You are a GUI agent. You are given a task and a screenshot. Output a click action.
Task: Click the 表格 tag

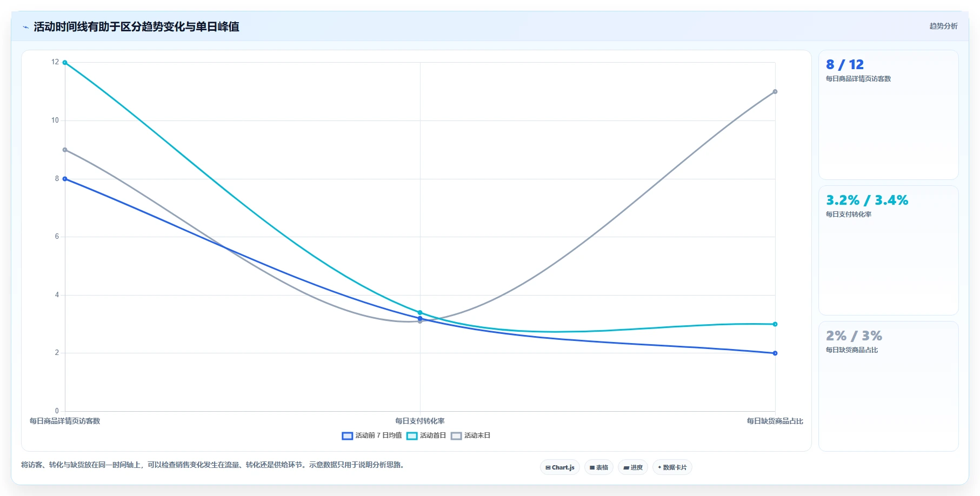[x=599, y=467]
